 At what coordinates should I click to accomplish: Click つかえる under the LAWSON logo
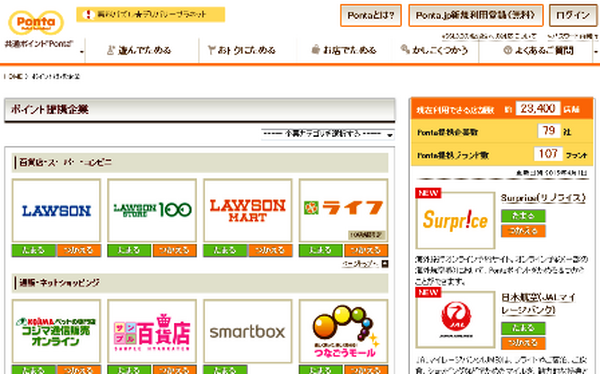pyautogui.click(x=79, y=250)
